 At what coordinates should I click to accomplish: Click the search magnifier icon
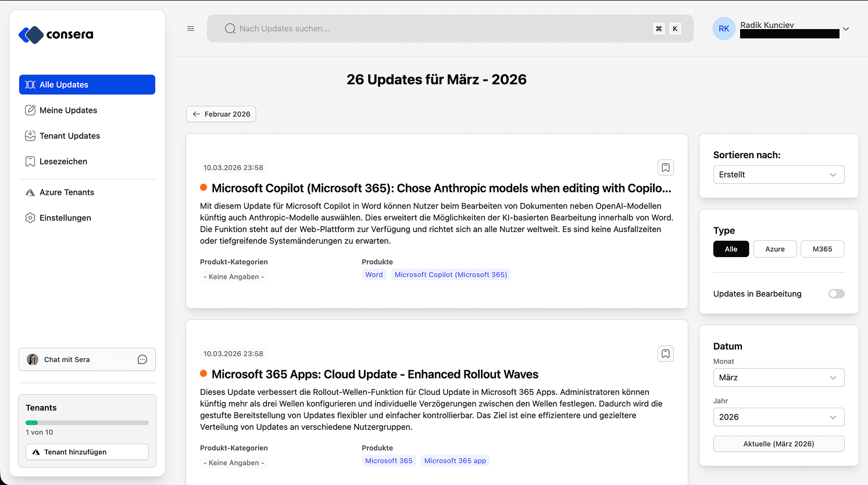pos(230,28)
